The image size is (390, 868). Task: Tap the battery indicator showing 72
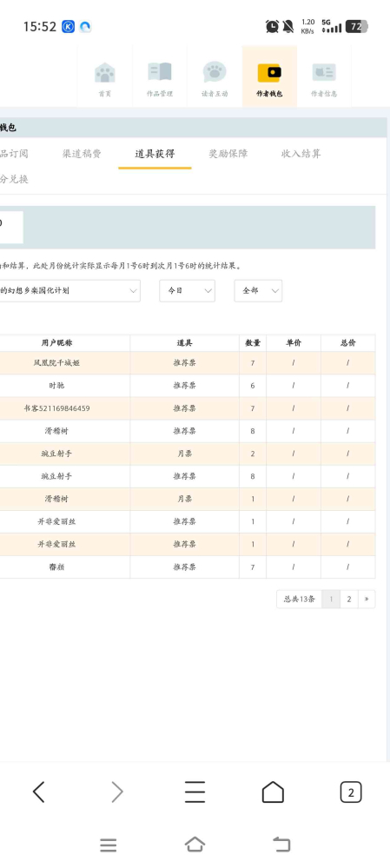click(357, 26)
